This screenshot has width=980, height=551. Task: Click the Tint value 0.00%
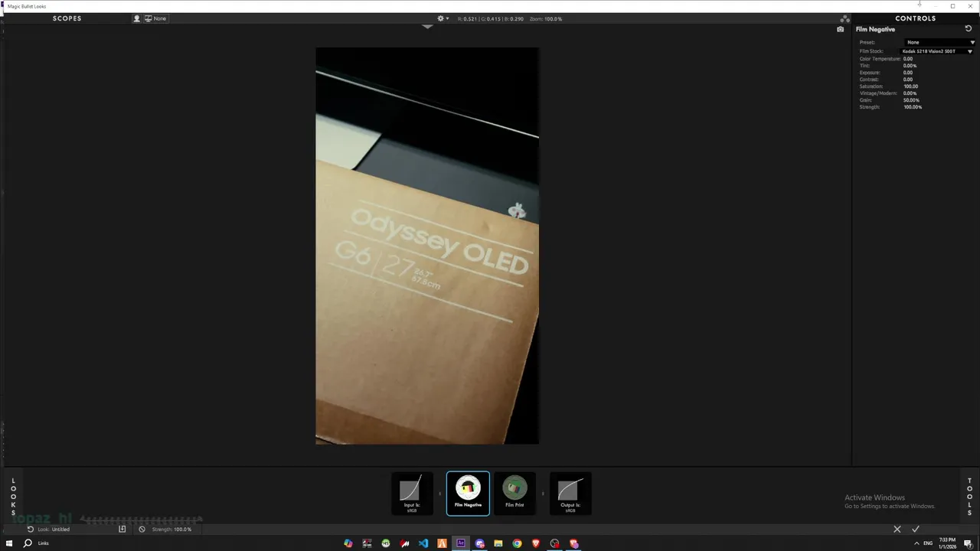coord(910,66)
